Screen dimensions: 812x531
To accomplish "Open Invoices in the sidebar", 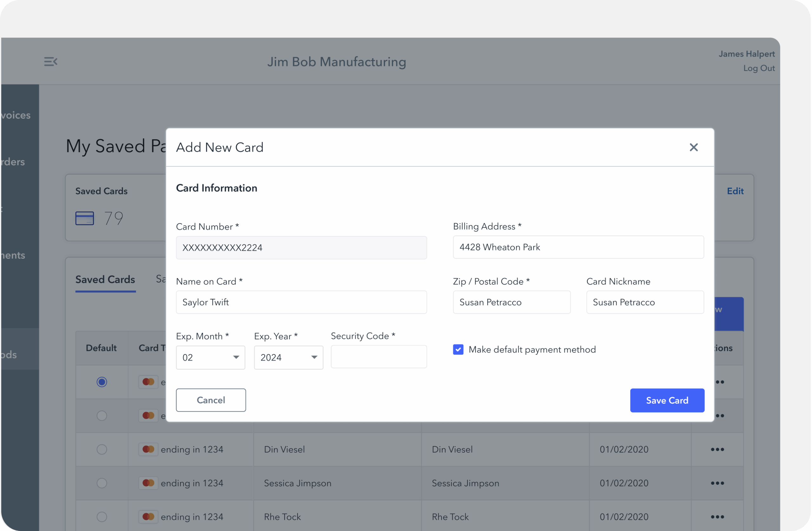I will [16, 115].
